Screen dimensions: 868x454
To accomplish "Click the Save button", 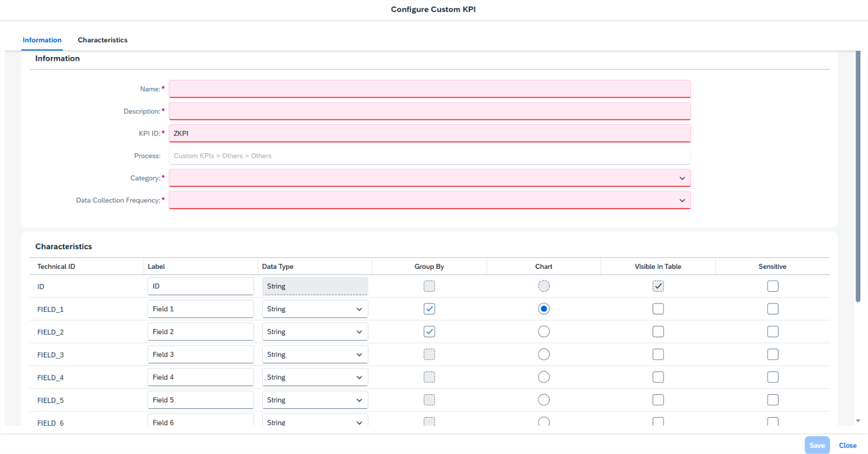I will point(817,445).
